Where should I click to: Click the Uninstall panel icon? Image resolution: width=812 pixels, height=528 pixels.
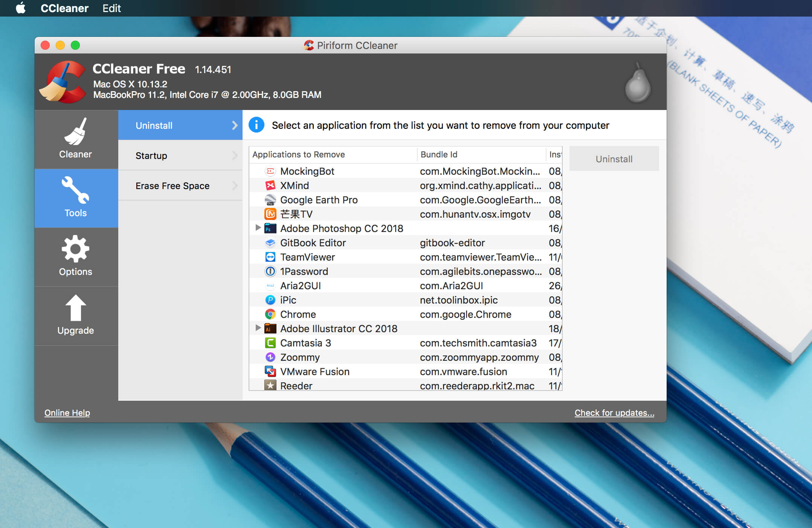point(180,125)
